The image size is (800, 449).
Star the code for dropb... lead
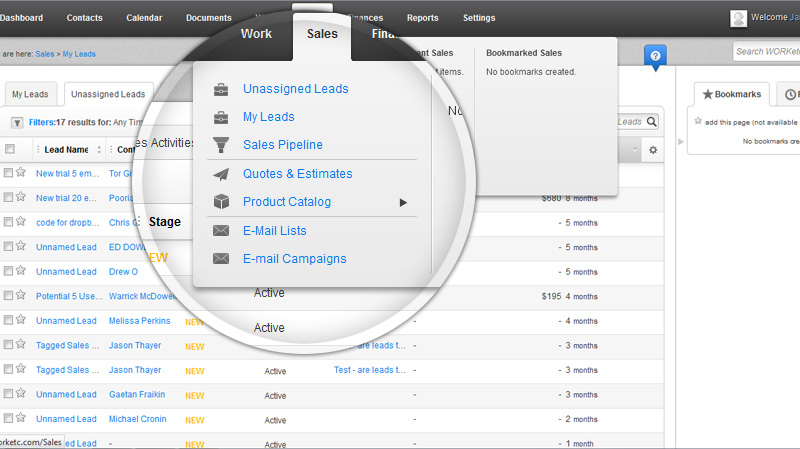20,221
